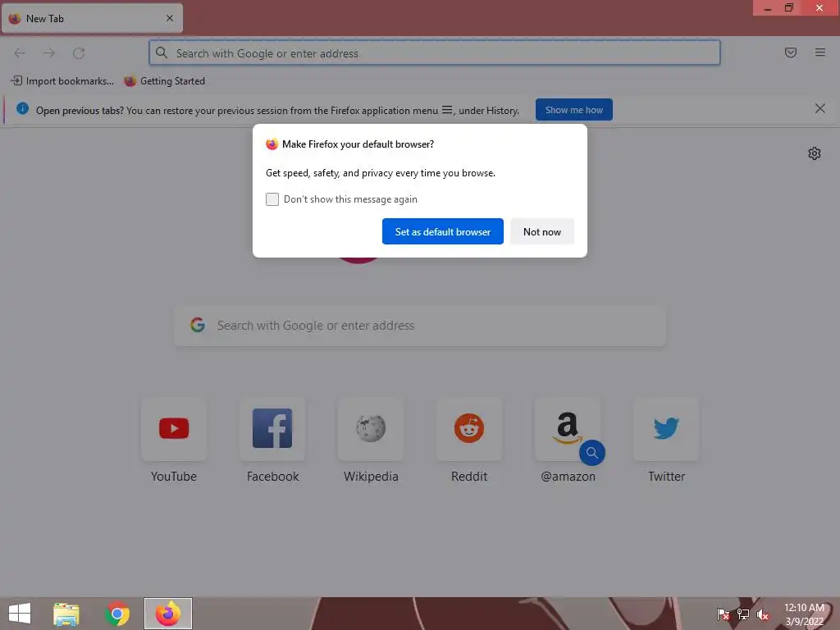
Task: Click the Reload page icon
Action: tap(79, 53)
